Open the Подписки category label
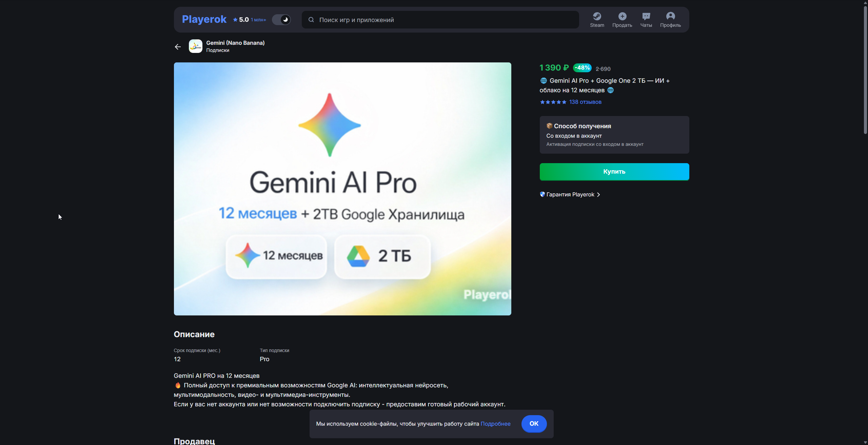This screenshot has width=868, height=445. click(x=218, y=50)
